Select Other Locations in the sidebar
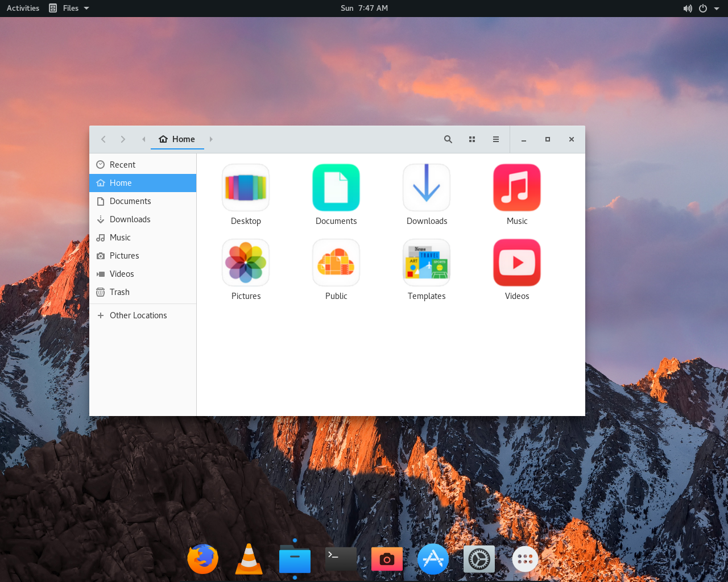Screen dimensions: 728x582 click(x=138, y=315)
